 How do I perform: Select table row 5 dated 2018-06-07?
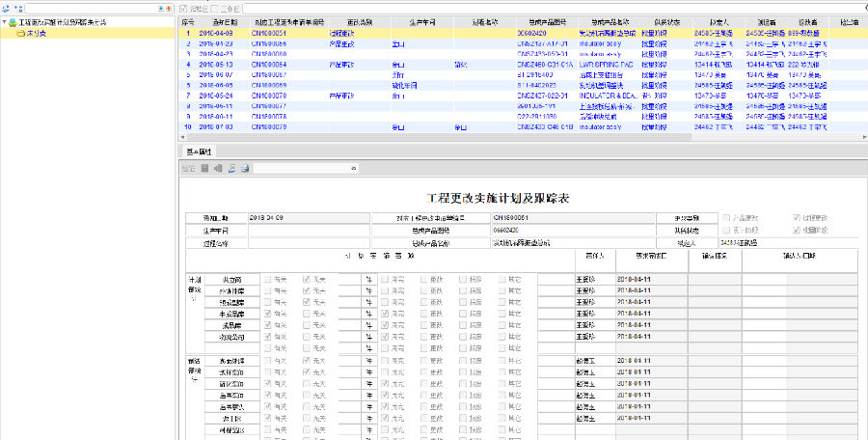pyautogui.click(x=215, y=74)
